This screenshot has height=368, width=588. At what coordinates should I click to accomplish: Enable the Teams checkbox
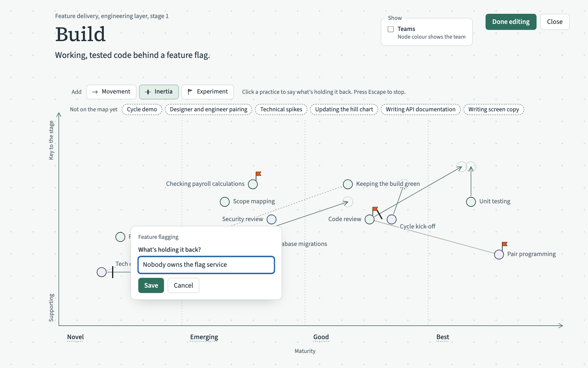click(391, 29)
